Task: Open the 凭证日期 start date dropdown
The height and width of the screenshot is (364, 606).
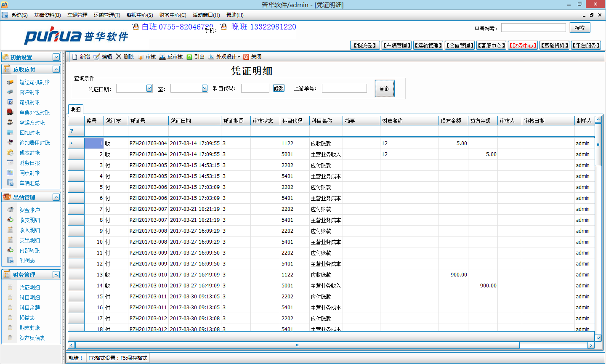Action: click(x=149, y=88)
